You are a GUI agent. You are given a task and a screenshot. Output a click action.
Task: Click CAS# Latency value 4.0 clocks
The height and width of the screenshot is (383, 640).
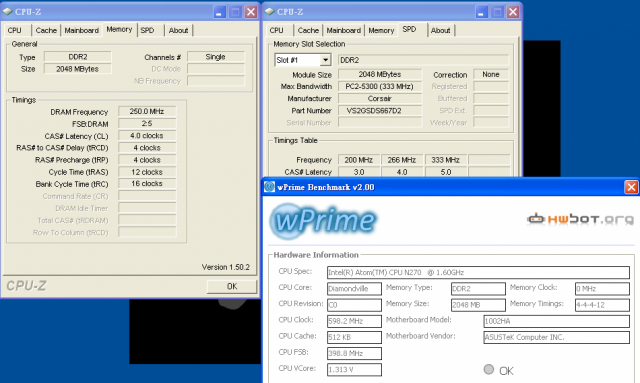pyautogui.click(x=147, y=136)
